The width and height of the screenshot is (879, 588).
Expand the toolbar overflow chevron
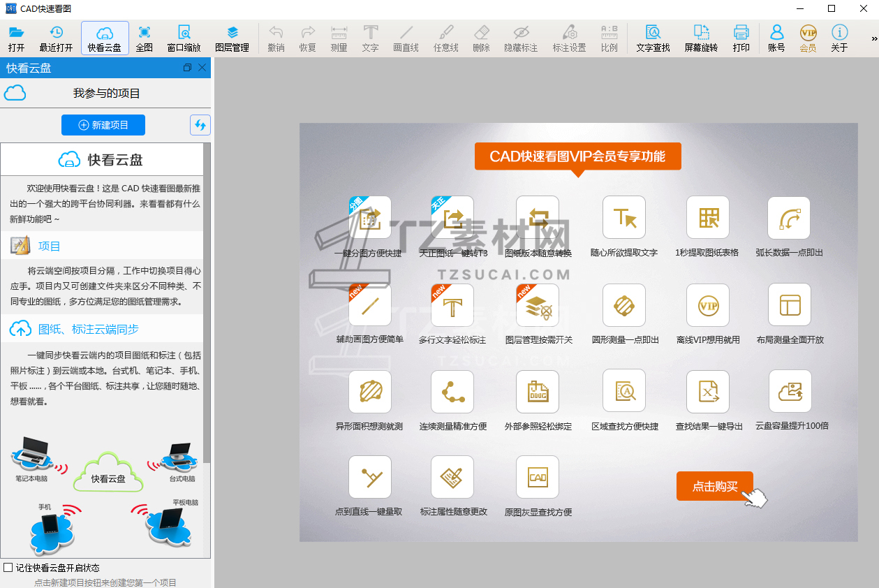(873, 38)
